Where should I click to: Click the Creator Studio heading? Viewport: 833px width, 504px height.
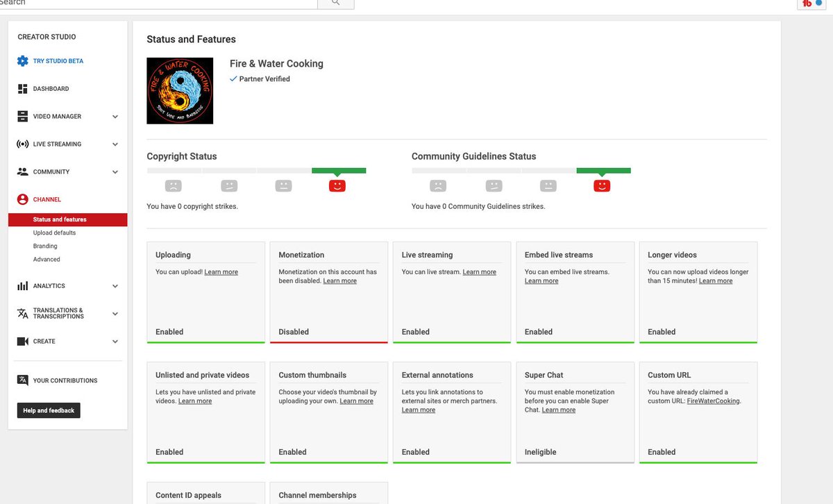point(47,37)
